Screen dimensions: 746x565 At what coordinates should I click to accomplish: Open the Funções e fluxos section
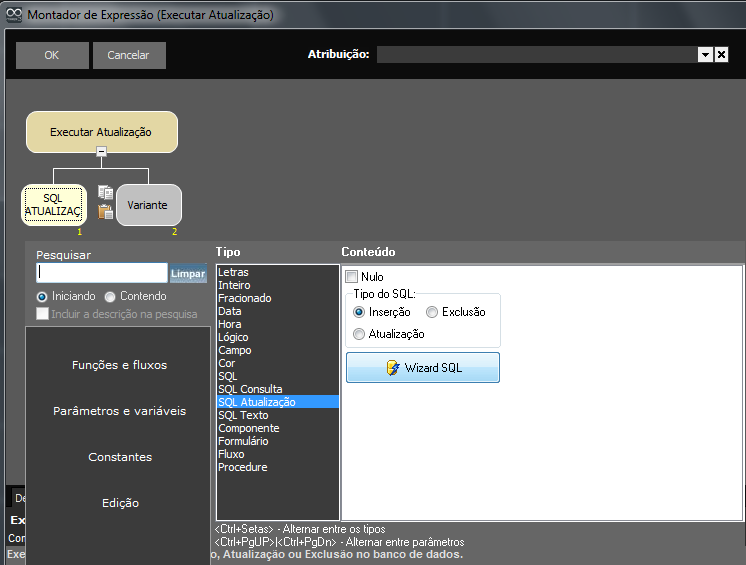[x=119, y=365]
